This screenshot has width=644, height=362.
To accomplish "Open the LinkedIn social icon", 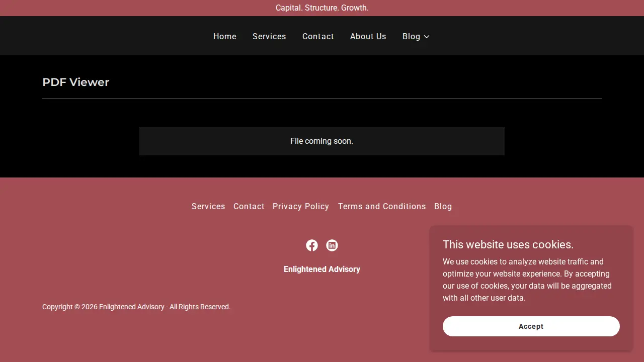I will [332, 245].
